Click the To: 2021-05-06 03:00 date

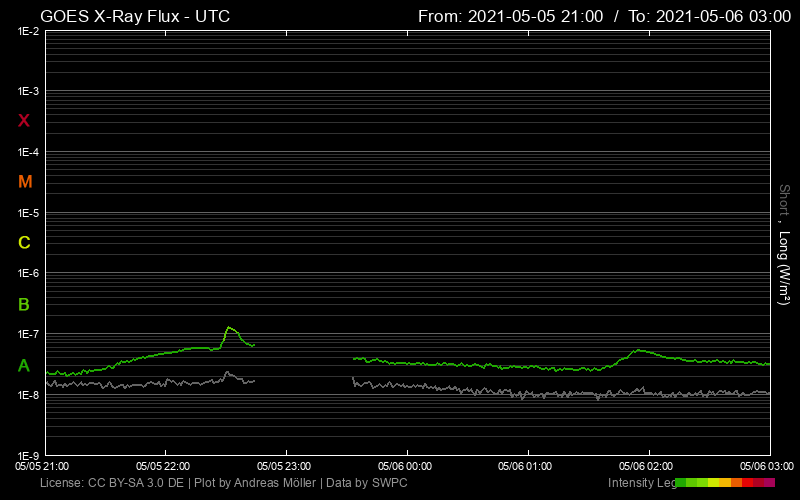(x=710, y=16)
